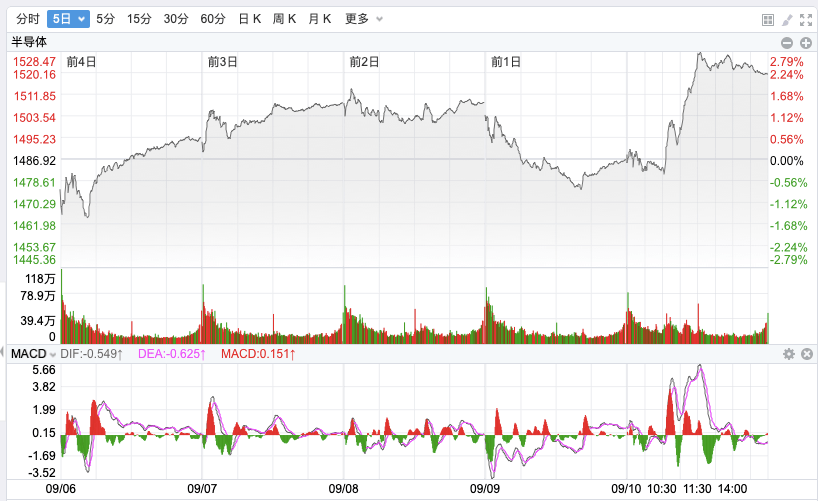Switch to 30分 interval chart
The image size is (818, 501).
[176, 19]
